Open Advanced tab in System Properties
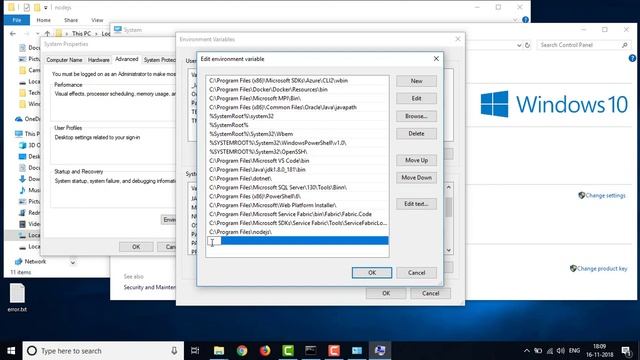This screenshot has width=640, height=360. (127, 59)
